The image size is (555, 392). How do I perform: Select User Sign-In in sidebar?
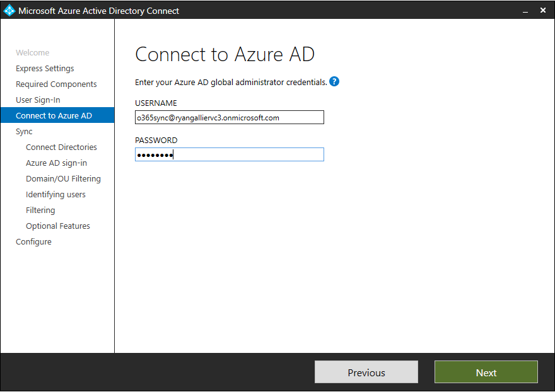[x=38, y=100]
